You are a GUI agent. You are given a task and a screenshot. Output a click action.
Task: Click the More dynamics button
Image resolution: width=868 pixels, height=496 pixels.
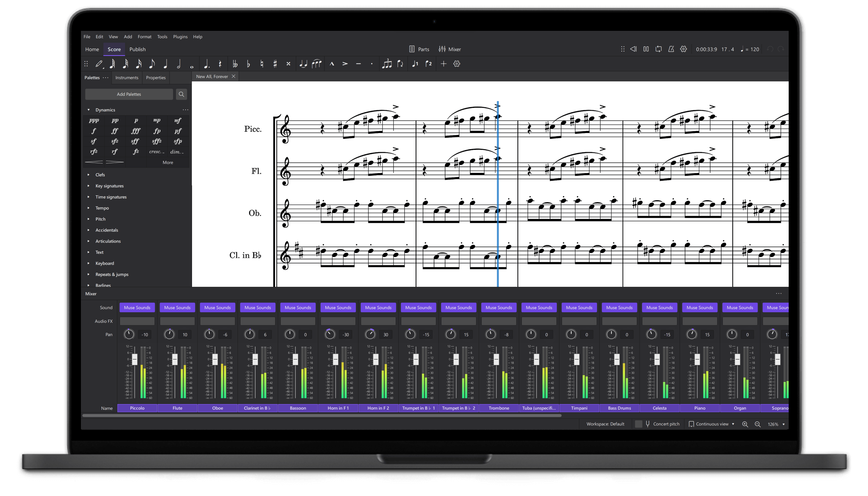click(168, 162)
